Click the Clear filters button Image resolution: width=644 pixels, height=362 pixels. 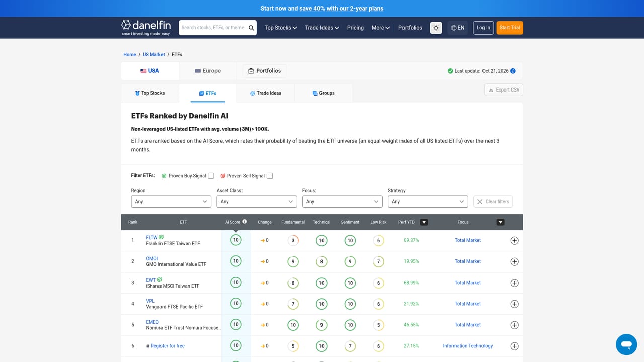coord(493,202)
